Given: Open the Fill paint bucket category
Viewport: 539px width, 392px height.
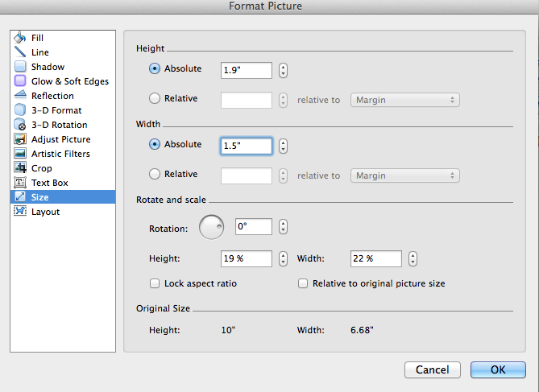Looking at the screenshot, I should [20, 38].
